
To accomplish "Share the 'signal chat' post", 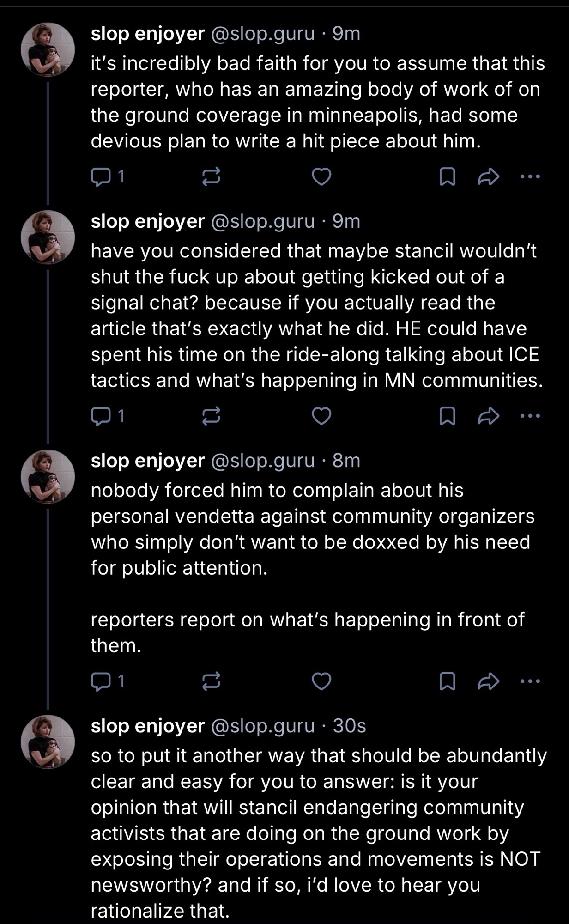I will coord(489,416).
